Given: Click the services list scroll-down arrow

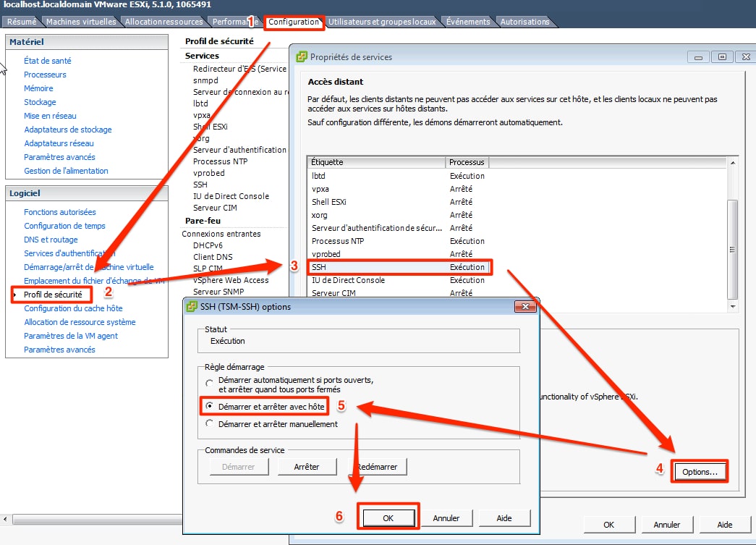Looking at the screenshot, I should (x=732, y=306).
